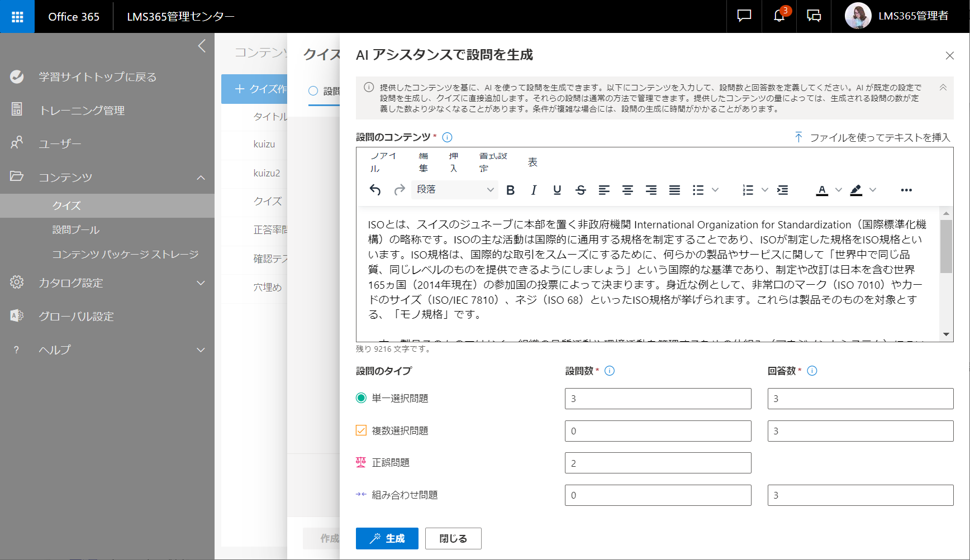Open text color picker dropdown arrow
Image resolution: width=970 pixels, height=560 pixels.
[838, 190]
